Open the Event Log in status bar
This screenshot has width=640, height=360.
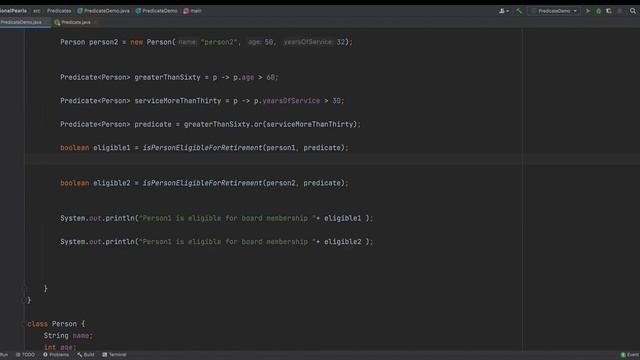pos(630,355)
